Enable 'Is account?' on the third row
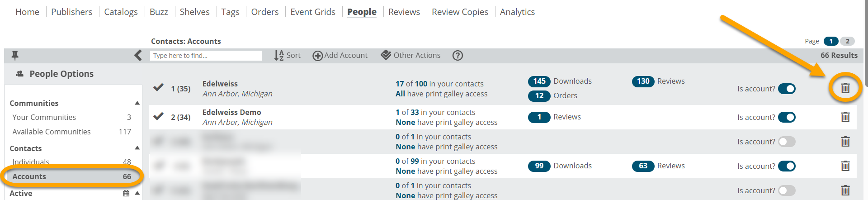Viewport: 868px width, 200px height. [x=787, y=142]
